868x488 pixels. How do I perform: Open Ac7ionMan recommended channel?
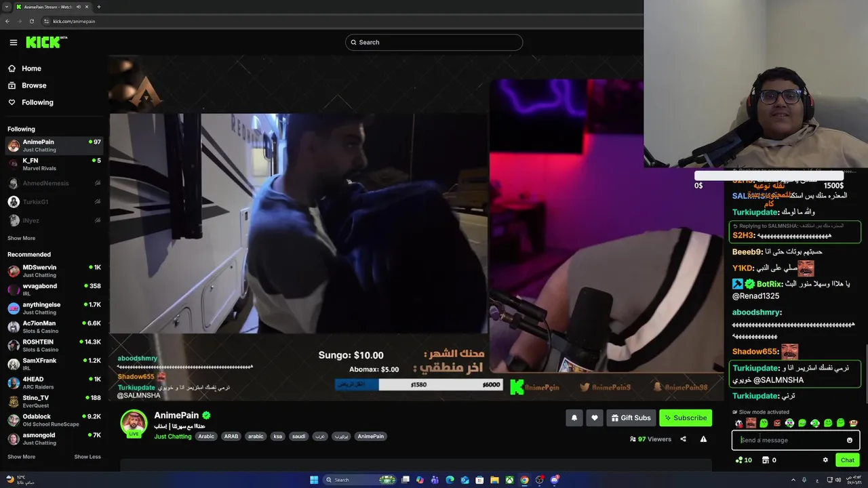54,327
